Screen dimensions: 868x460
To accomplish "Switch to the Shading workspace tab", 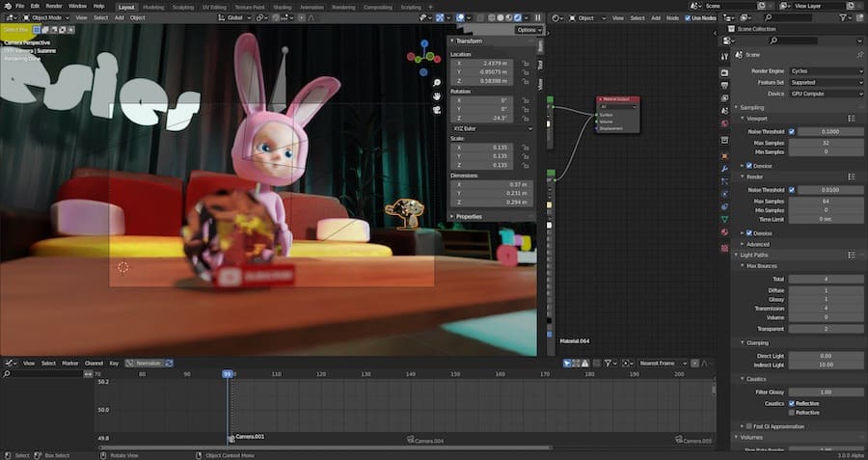I will coord(282,6).
